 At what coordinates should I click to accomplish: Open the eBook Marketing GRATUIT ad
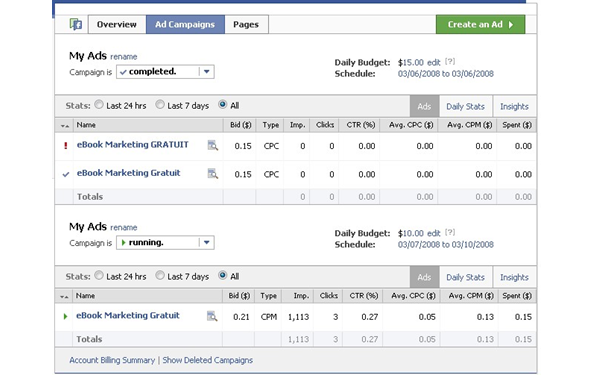(133, 145)
